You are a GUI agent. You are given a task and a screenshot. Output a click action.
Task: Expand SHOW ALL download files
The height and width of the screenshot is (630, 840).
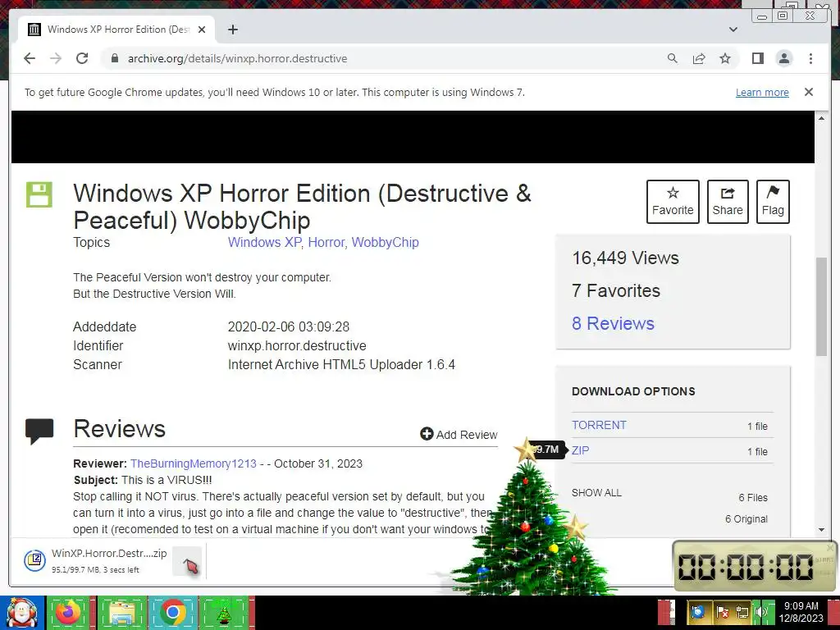[x=597, y=493]
